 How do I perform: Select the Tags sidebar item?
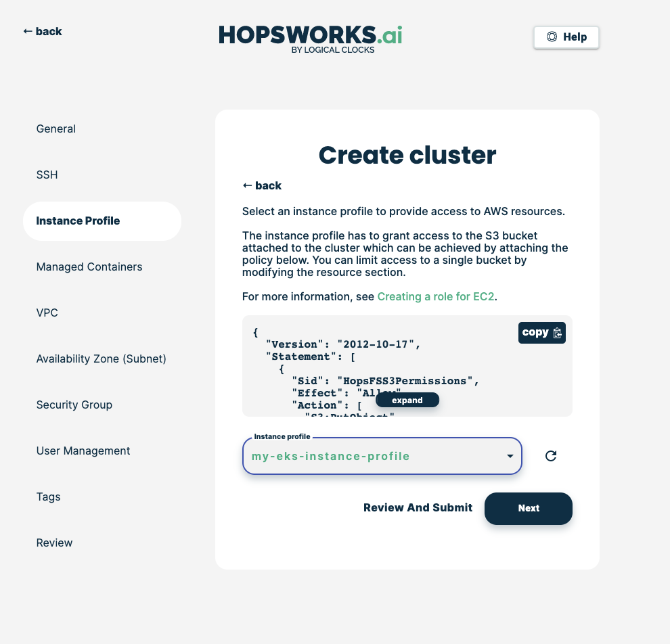49,497
